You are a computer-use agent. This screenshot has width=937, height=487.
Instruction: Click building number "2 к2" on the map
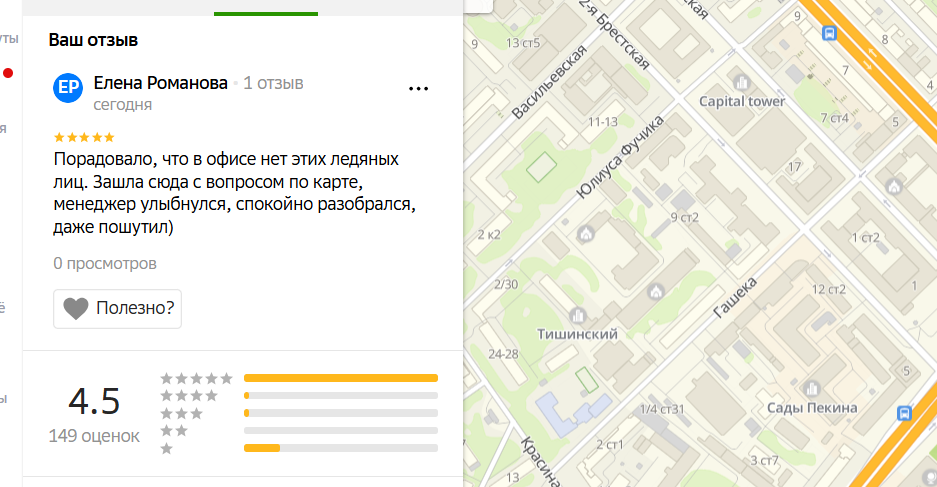coord(489,235)
